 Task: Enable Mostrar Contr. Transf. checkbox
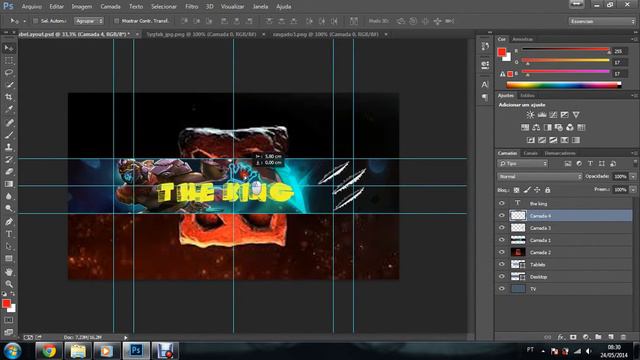[x=116, y=21]
